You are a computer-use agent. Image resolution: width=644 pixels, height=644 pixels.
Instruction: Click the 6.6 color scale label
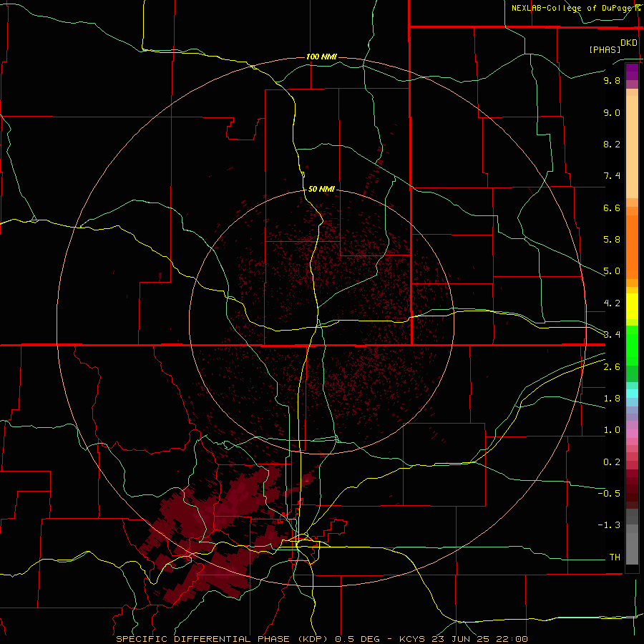[612, 208]
